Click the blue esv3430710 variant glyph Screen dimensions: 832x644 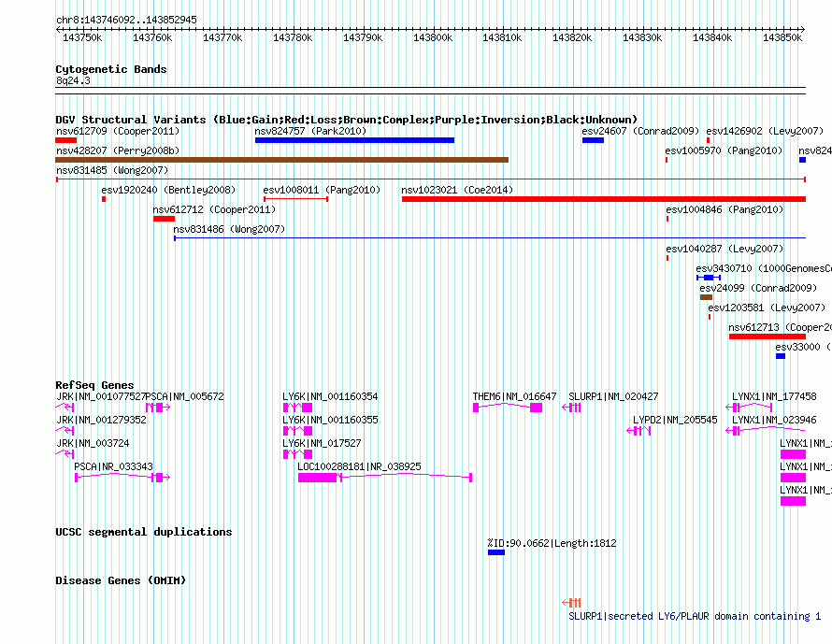click(709, 278)
